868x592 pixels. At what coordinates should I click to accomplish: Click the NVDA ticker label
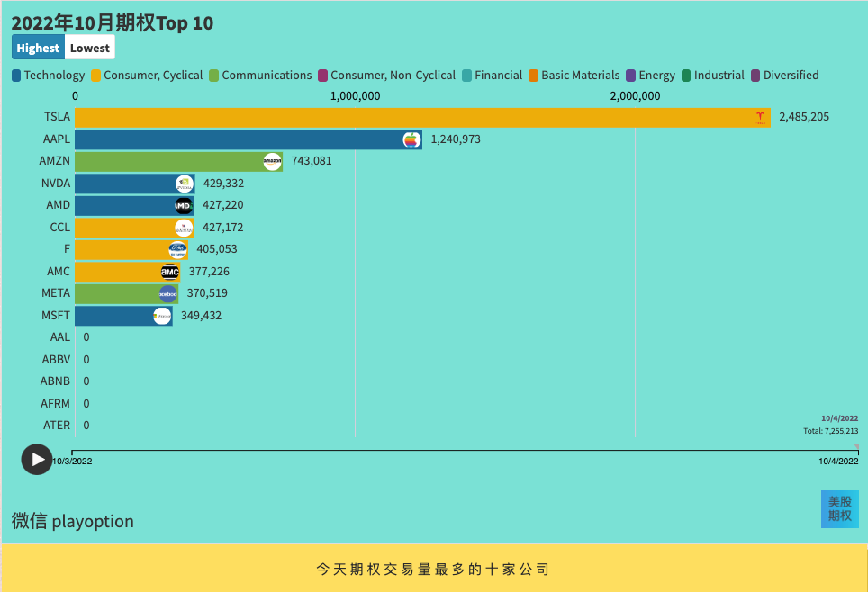click(56, 184)
